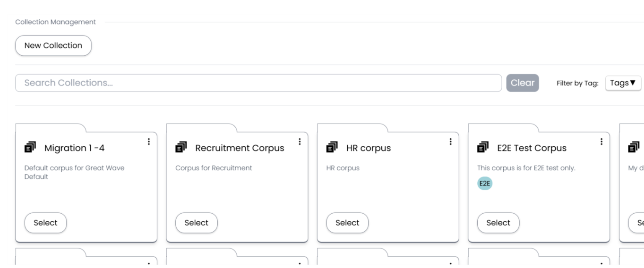
Task: Open the E2E Test Corpus options menu
Action: (601, 142)
